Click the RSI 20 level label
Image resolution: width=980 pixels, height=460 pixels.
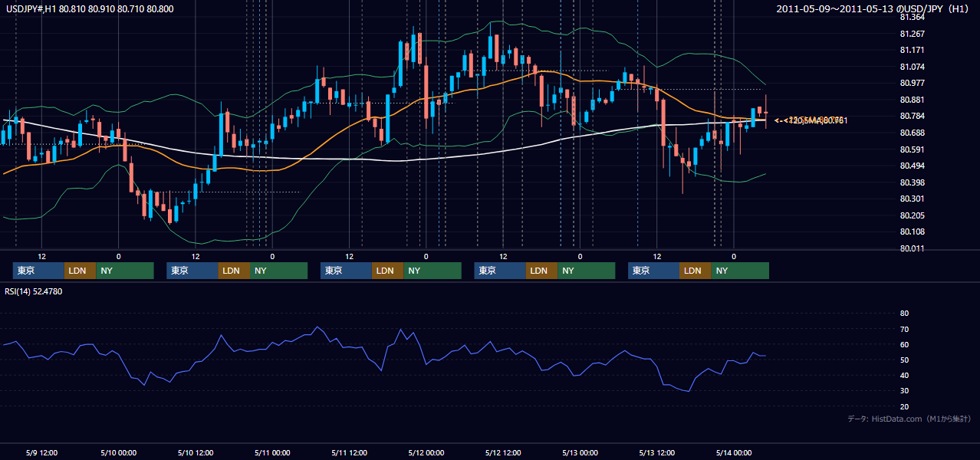(x=904, y=406)
